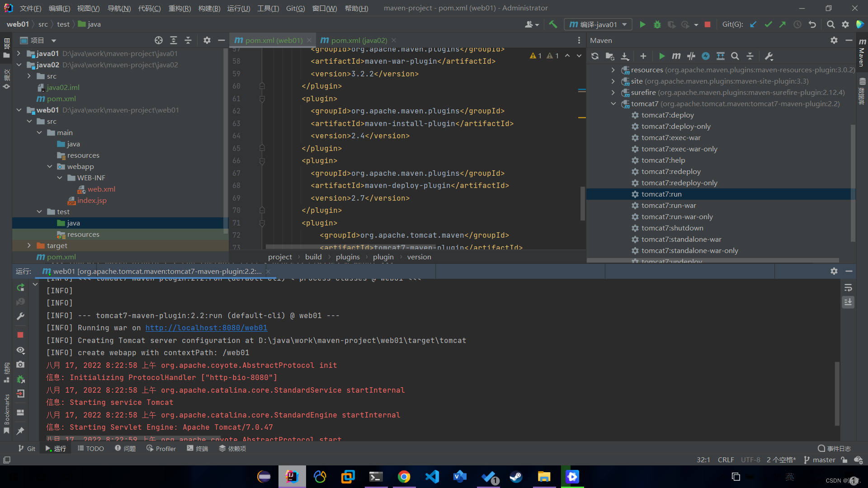Open IDE settings gear in the top toolbar

[845, 24]
